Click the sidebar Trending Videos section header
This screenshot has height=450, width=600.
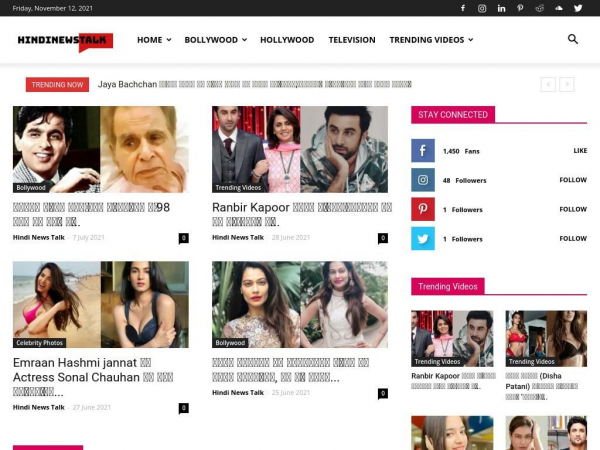click(x=448, y=286)
